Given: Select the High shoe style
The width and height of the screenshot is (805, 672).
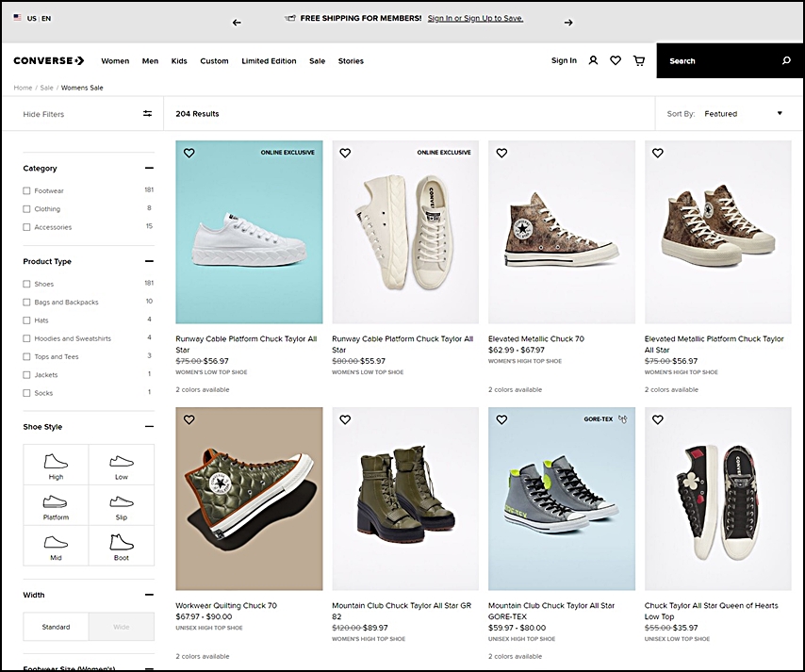Looking at the screenshot, I should (x=56, y=465).
